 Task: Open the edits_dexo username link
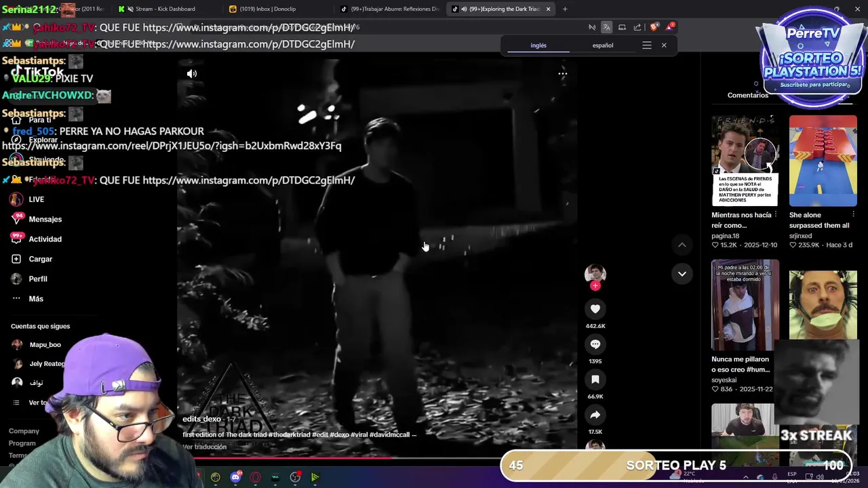pyautogui.click(x=201, y=420)
